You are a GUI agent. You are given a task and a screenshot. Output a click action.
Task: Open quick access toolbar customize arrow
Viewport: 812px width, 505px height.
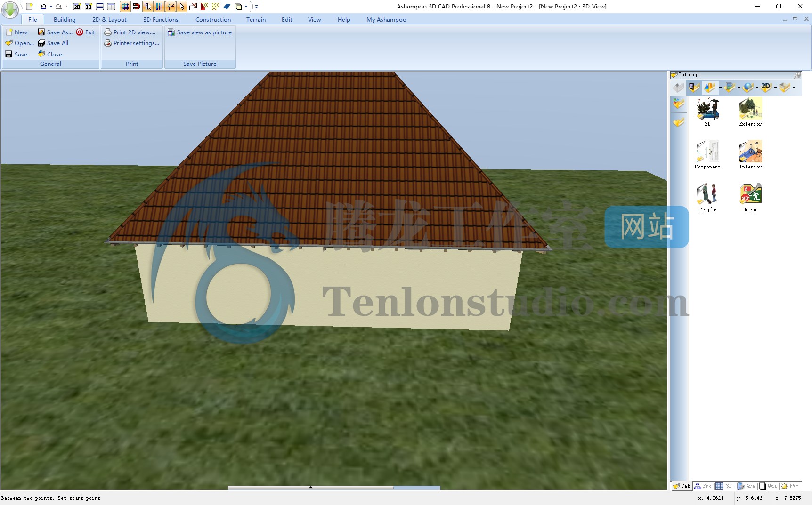coord(257,7)
